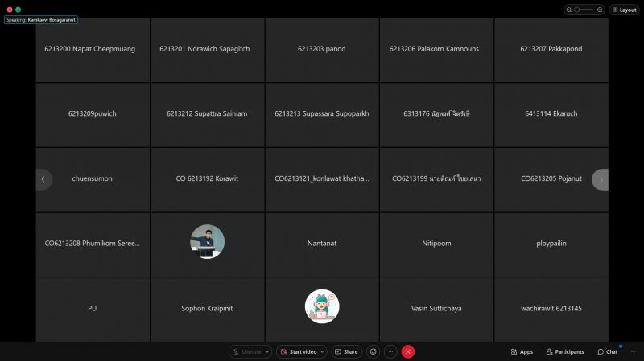Open the Apps panel
The height and width of the screenshot is (361, 644).
click(x=522, y=351)
